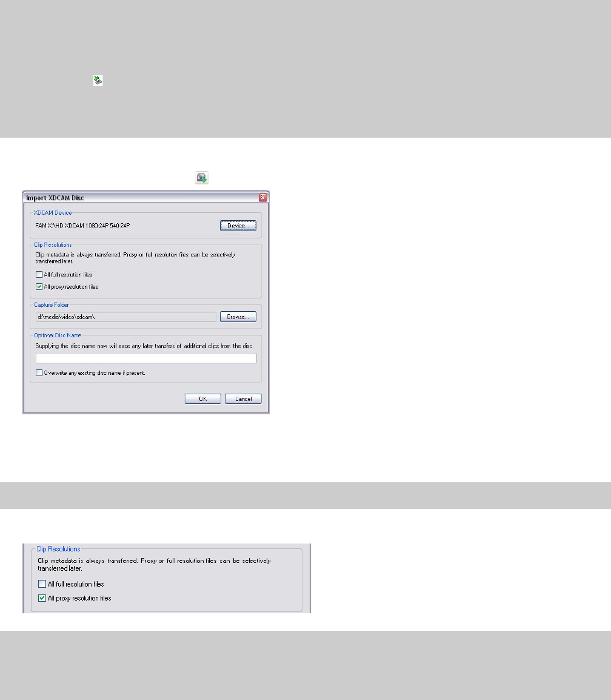This screenshot has width=611, height=700.
Task: Click the Optional Disc Name text field
Action: click(x=146, y=358)
